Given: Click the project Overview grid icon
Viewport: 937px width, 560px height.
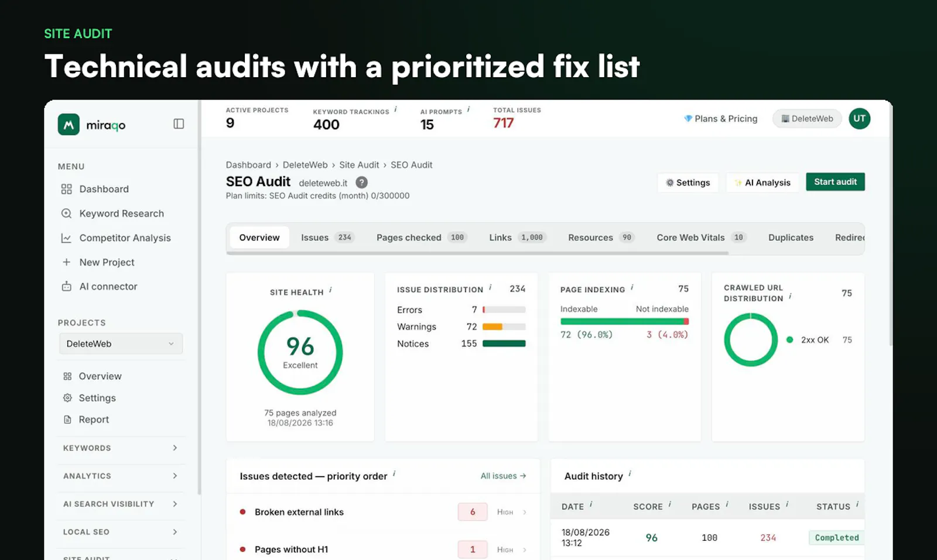Looking at the screenshot, I should (67, 376).
